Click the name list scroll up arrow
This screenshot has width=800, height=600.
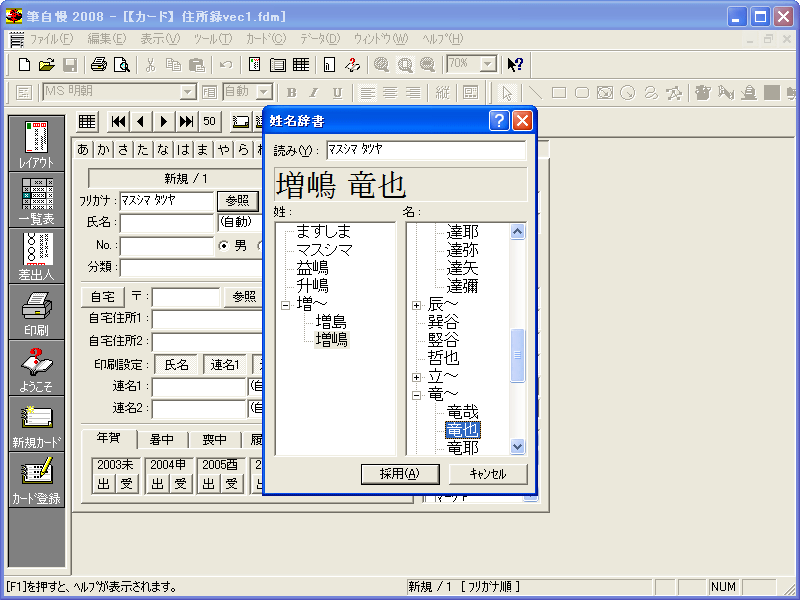(517, 232)
